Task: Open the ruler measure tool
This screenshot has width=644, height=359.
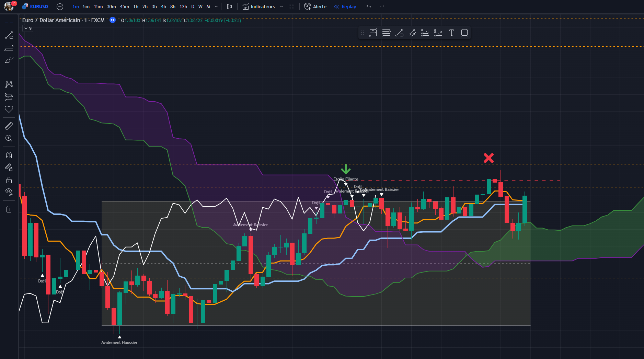Action: pos(9,126)
